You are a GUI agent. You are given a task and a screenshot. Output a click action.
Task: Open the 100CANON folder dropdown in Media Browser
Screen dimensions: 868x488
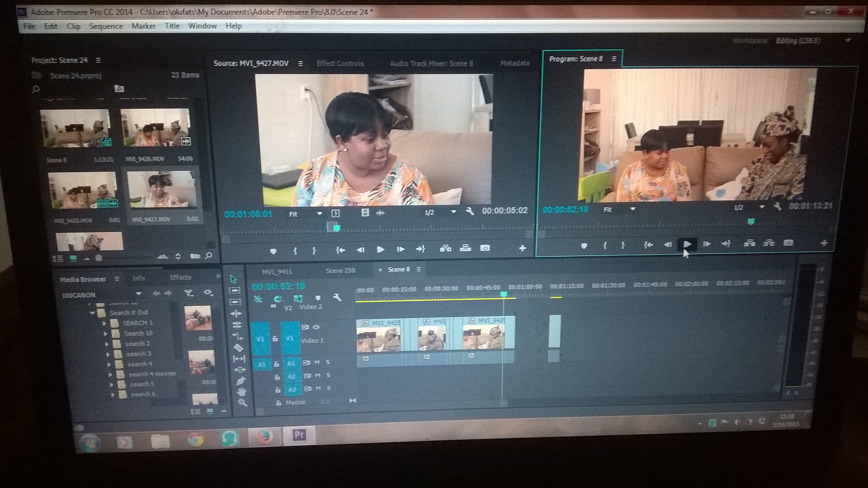click(x=138, y=294)
